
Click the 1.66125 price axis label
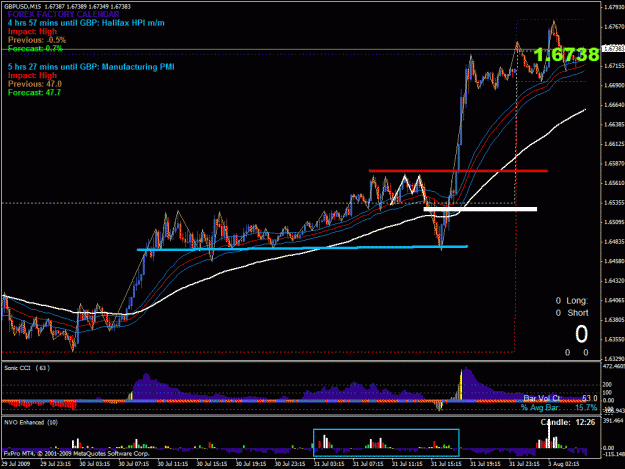614,144
